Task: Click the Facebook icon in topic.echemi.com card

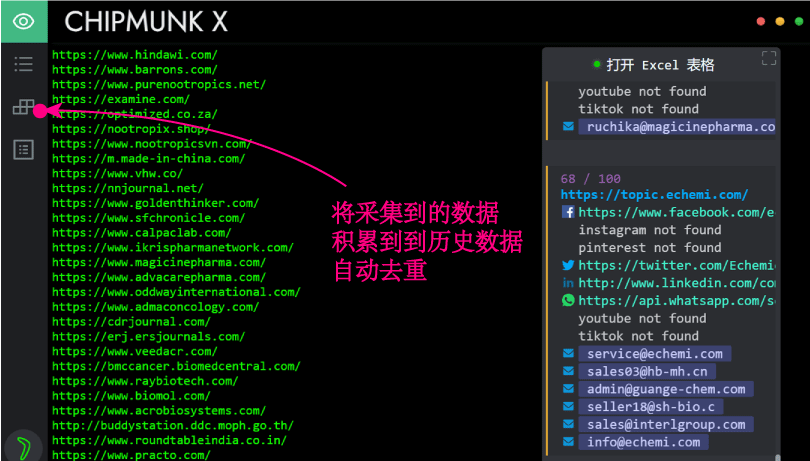Action: (x=568, y=212)
